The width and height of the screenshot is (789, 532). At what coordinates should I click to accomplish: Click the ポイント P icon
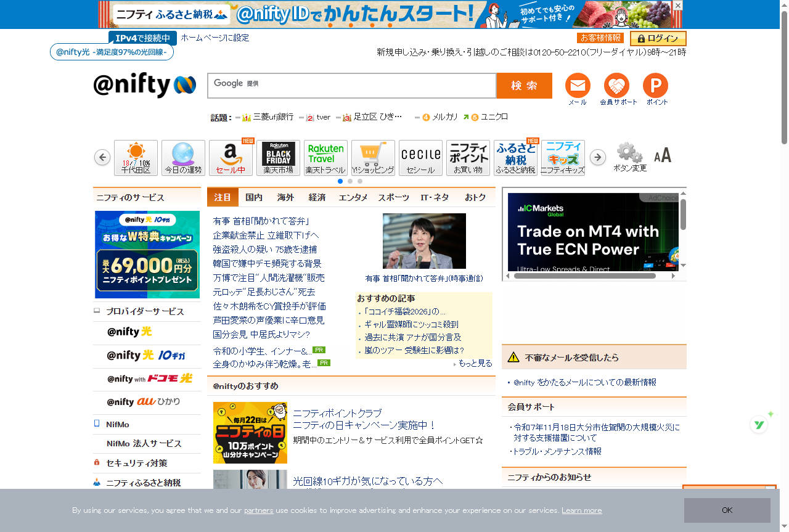(x=655, y=86)
